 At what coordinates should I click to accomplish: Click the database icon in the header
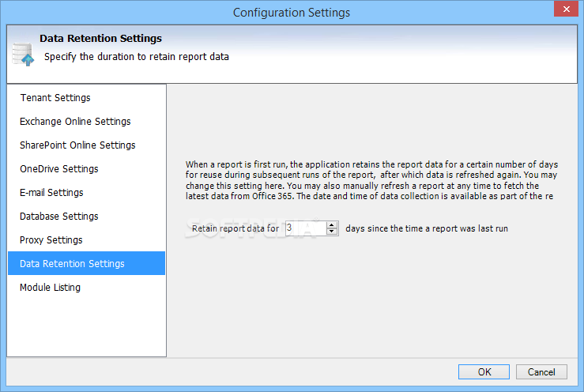pos(23,55)
